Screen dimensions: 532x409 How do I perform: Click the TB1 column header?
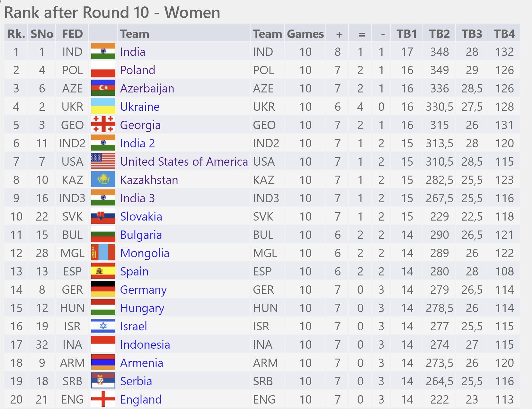click(x=406, y=34)
